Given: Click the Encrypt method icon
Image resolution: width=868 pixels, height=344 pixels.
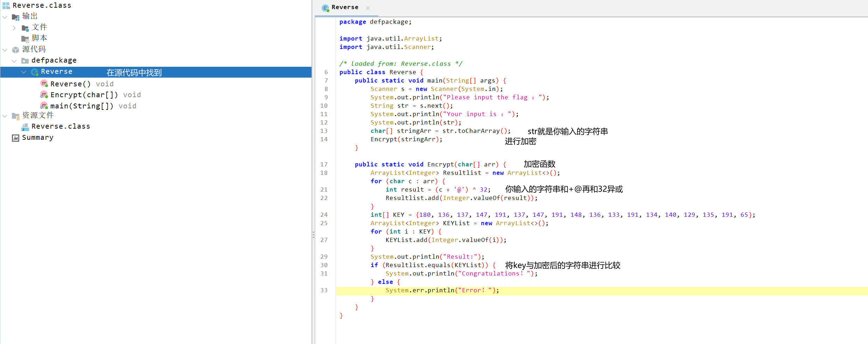Looking at the screenshot, I should (44, 95).
